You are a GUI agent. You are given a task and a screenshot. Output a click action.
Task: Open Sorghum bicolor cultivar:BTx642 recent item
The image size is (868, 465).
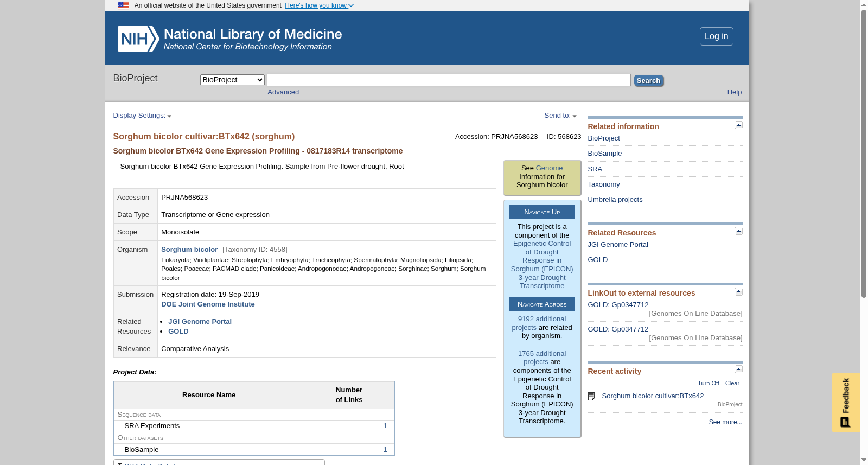(653, 396)
